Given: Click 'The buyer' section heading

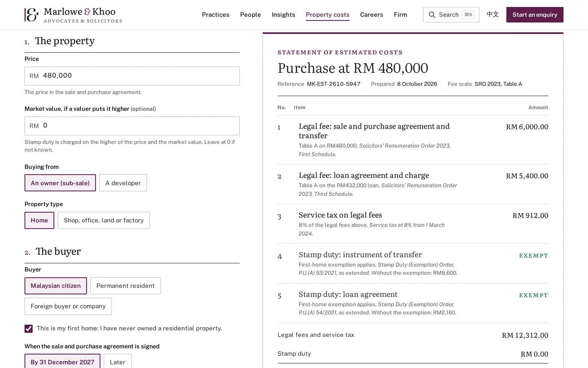Looking at the screenshot, I should coord(58,251).
